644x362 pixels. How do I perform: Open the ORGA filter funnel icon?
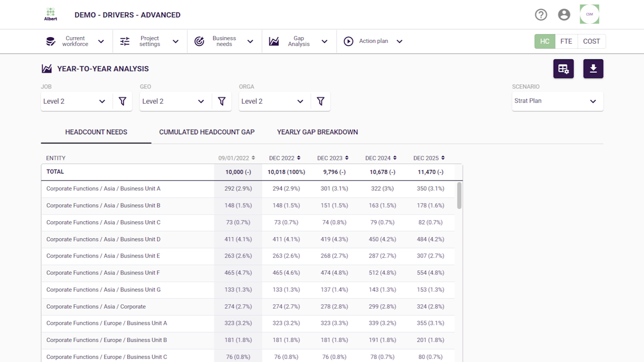[x=320, y=101]
